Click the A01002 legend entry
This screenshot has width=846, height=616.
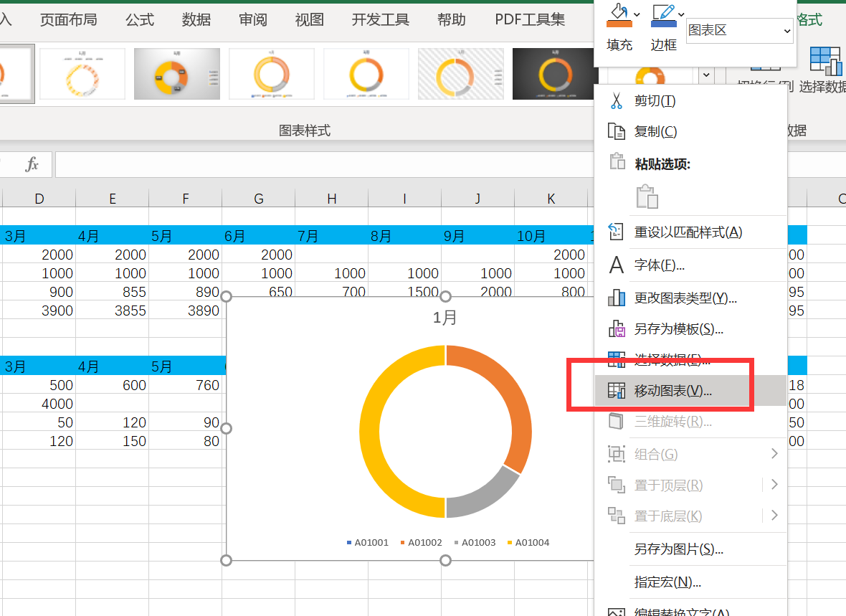pyautogui.click(x=421, y=543)
